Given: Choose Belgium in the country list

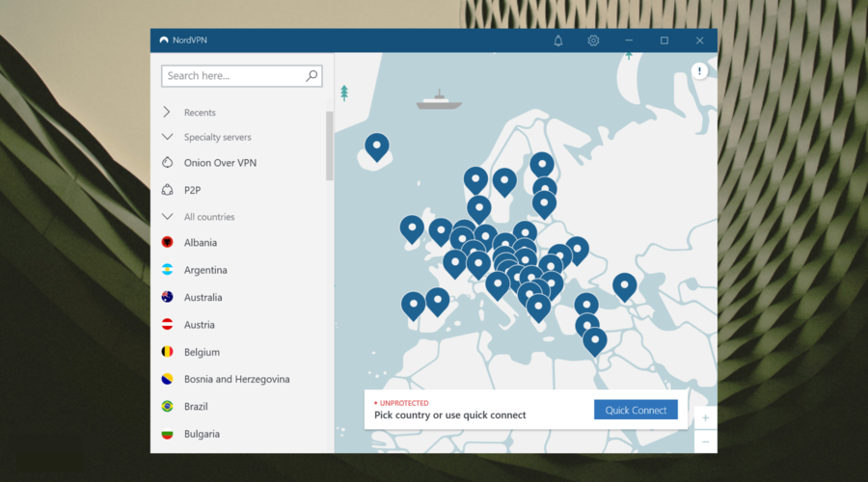Looking at the screenshot, I should pos(202,352).
